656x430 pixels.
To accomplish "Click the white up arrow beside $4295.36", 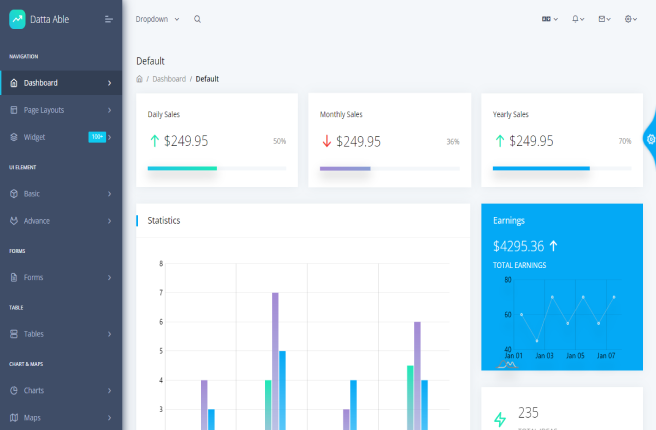I will tap(553, 246).
